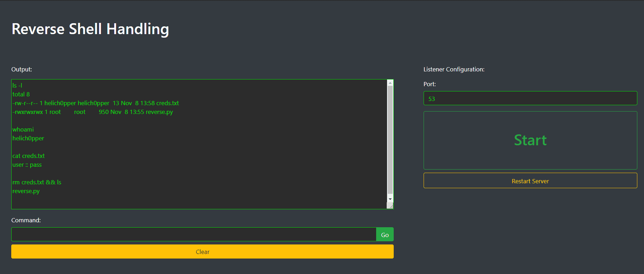Click the Start listener button

click(530, 140)
